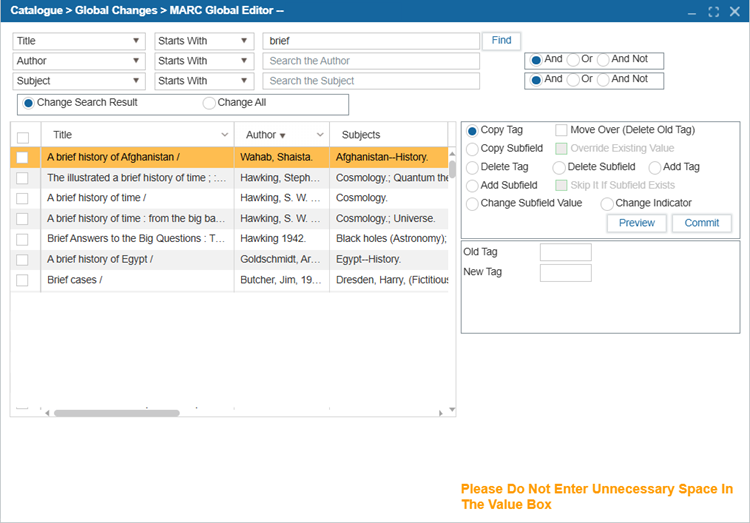Select 'And Not' in the Author row operators

click(x=603, y=60)
